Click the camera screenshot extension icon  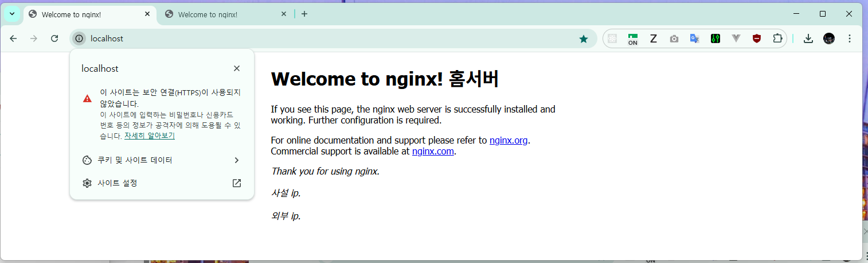click(x=674, y=38)
